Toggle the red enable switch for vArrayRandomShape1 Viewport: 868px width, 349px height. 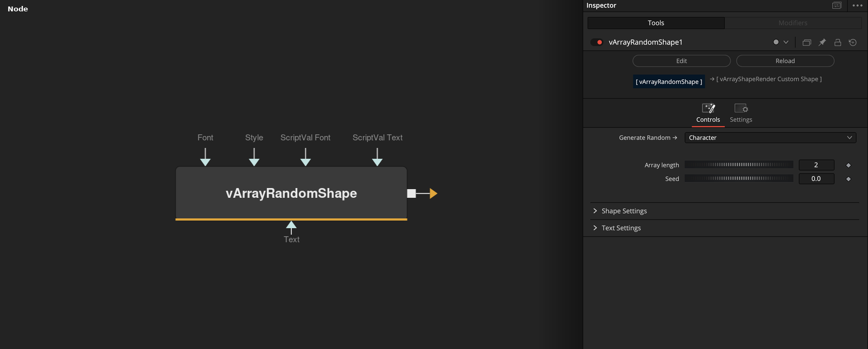point(597,42)
